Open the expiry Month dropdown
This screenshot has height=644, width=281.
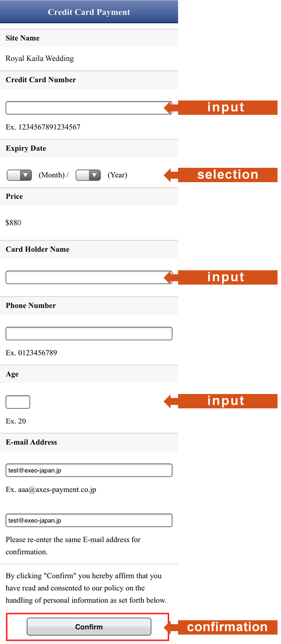(x=19, y=175)
